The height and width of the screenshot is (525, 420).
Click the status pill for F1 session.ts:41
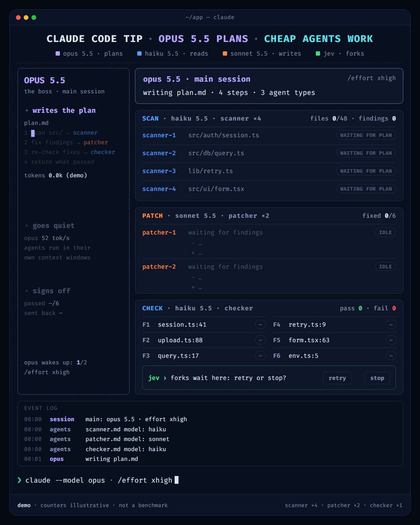point(261,325)
